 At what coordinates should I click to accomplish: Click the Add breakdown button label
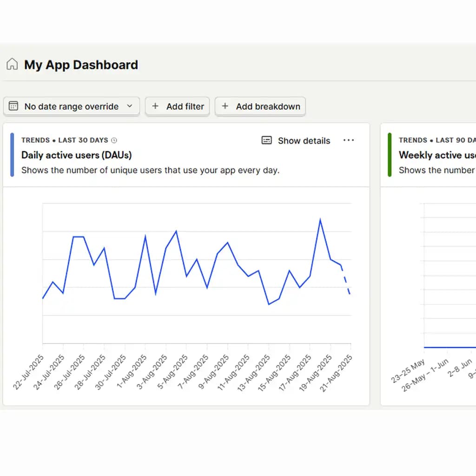pos(268,106)
